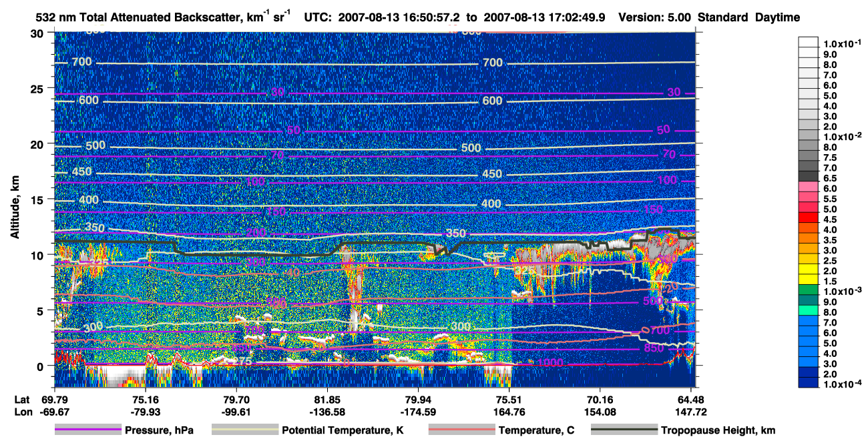Click the red 4.5 colorbar swatch
The height and width of the screenshot is (445, 868).
pyautogui.click(x=809, y=218)
